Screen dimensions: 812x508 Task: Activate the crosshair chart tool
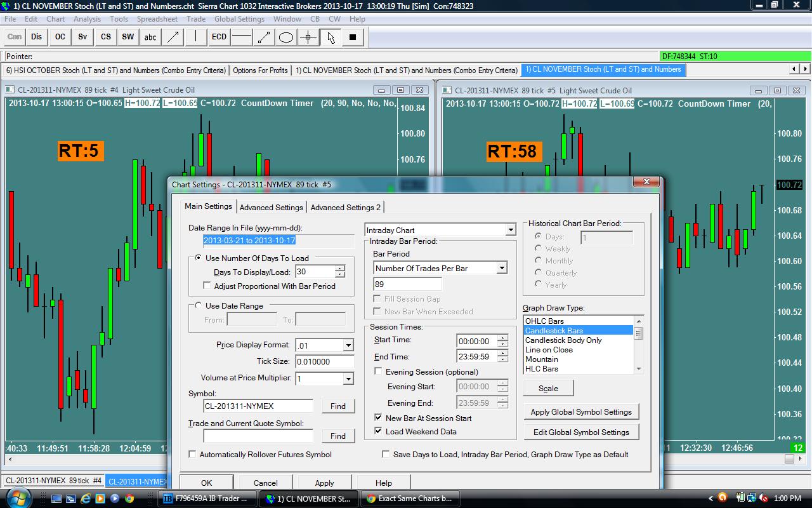coord(308,37)
